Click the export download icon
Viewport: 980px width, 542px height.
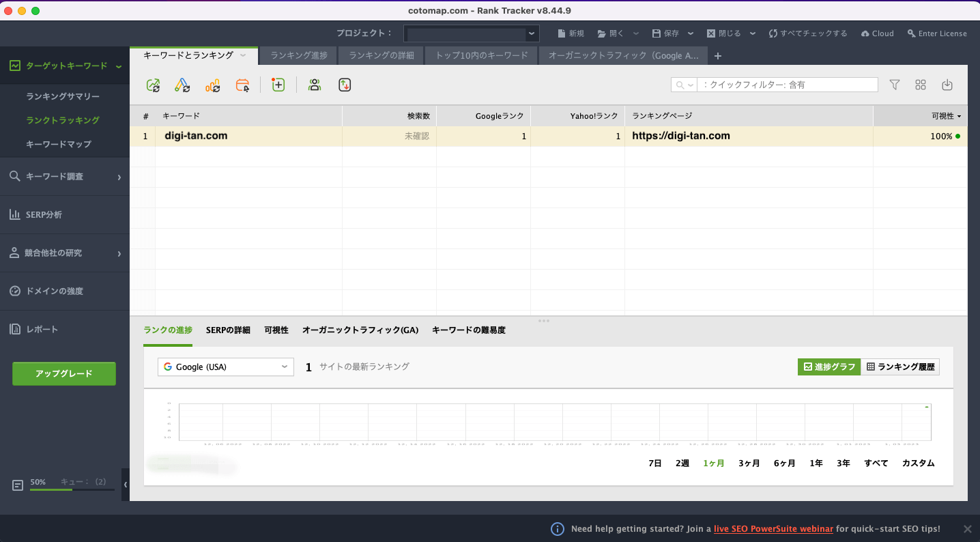click(947, 85)
